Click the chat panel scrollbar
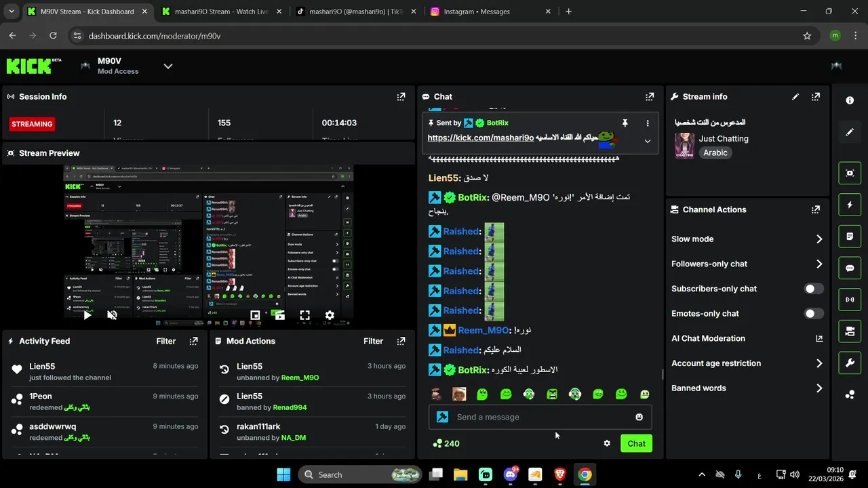 662,374
